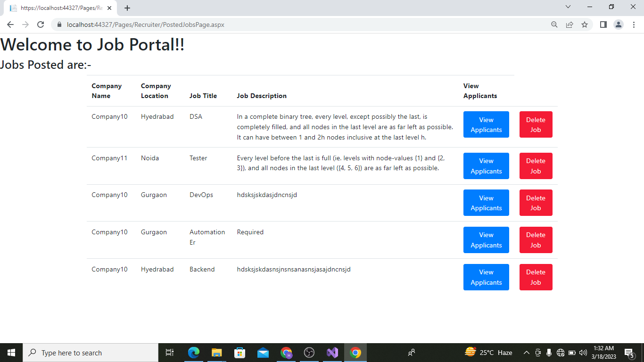Close the localhost PostedJobsPage tab
Viewport: 644px width, 362px height.
click(x=109, y=8)
